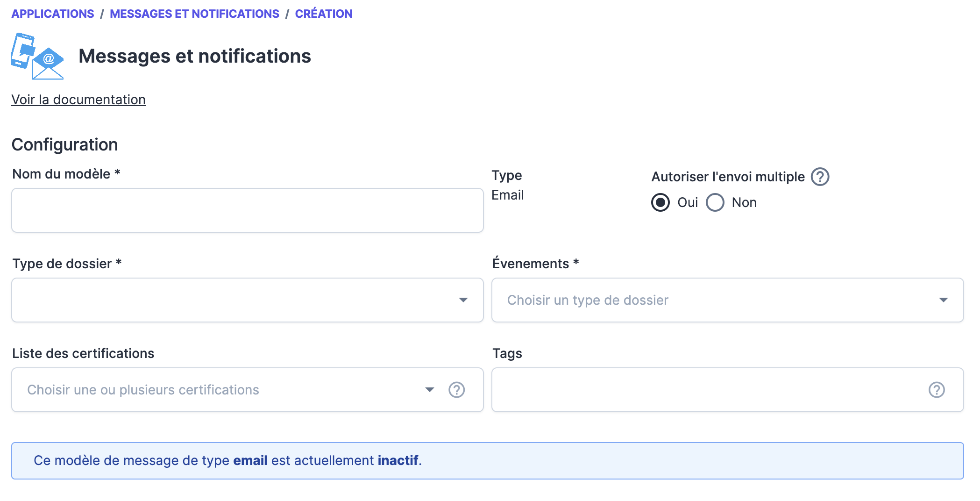Image resolution: width=980 pixels, height=501 pixels.
Task: Select the Non radio button
Action: pos(715,203)
